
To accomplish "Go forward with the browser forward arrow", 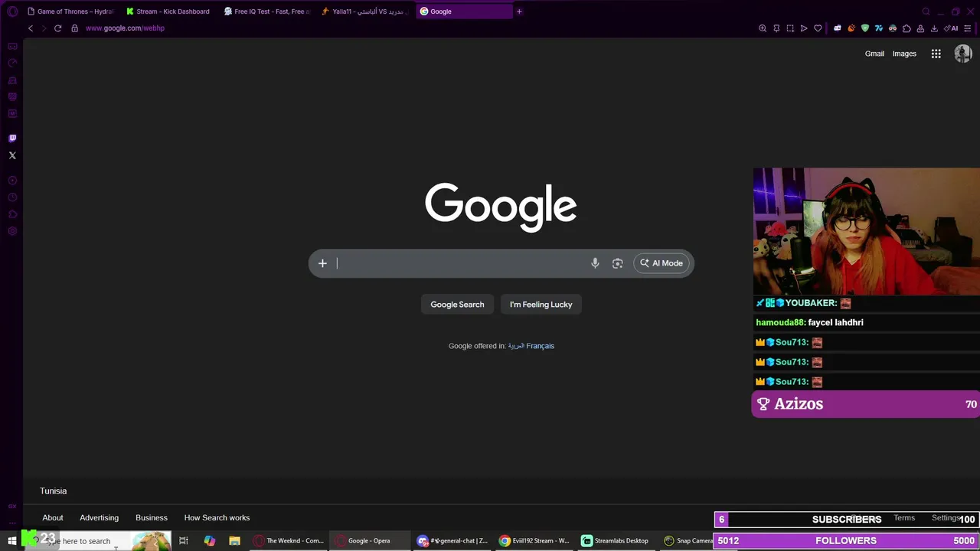I will click(44, 28).
